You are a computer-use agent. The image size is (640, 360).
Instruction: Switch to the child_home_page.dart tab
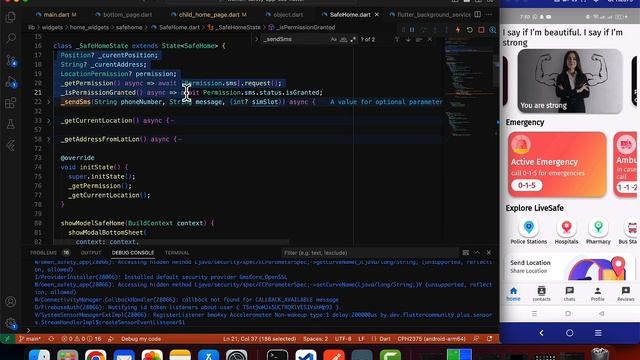point(209,14)
